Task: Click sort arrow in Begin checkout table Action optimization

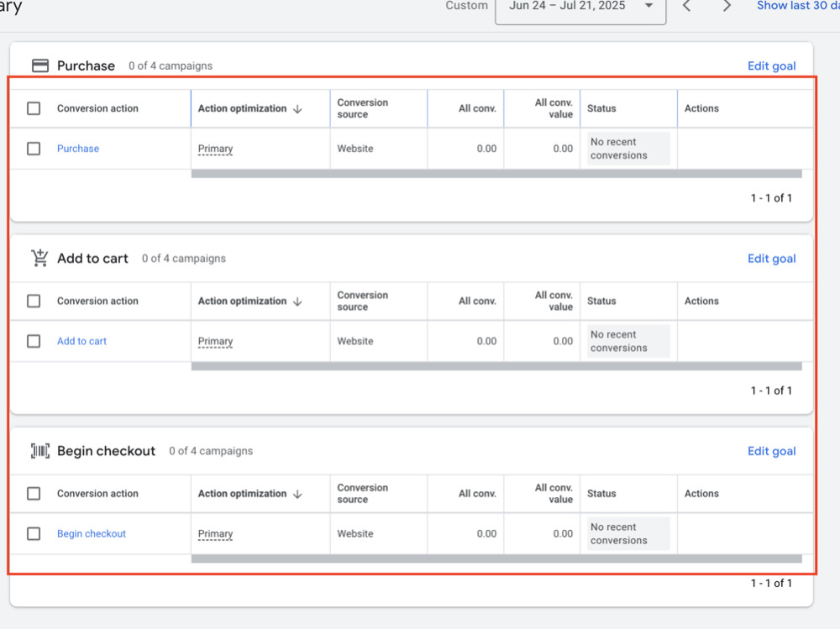Action: (298, 494)
